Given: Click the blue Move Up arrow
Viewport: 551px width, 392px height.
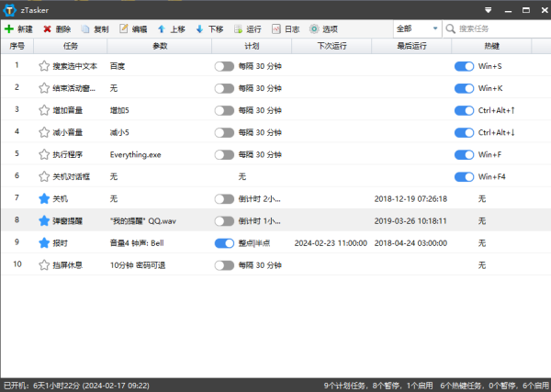Looking at the screenshot, I should click(162, 28).
